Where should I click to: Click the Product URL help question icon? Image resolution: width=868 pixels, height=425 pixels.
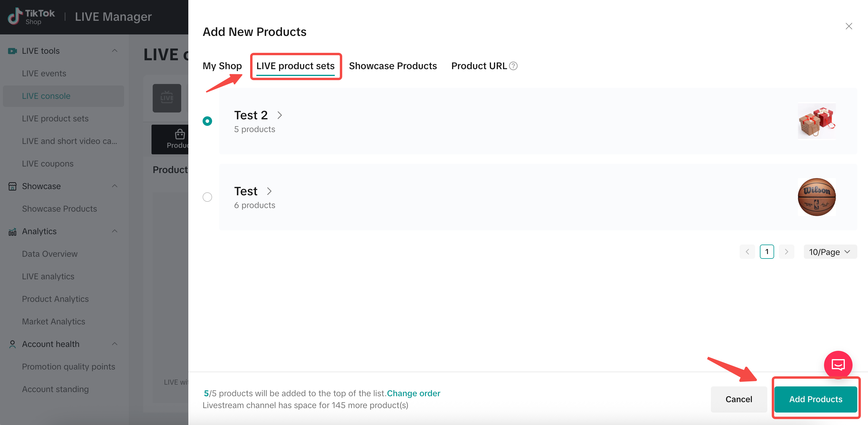[x=513, y=66]
